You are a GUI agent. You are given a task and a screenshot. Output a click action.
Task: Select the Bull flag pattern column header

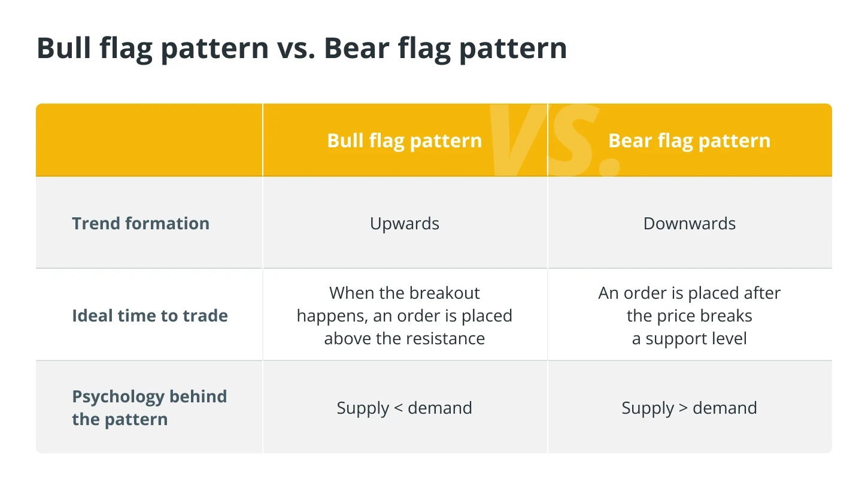pyautogui.click(x=405, y=141)
